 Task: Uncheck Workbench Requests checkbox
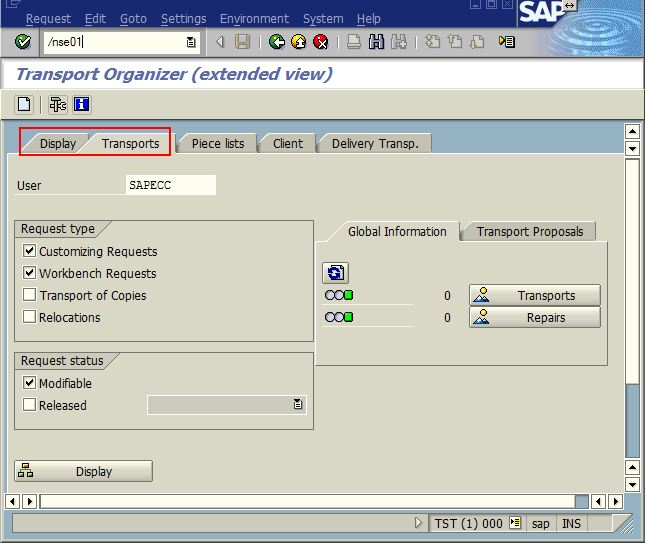[x=29, y=272]
